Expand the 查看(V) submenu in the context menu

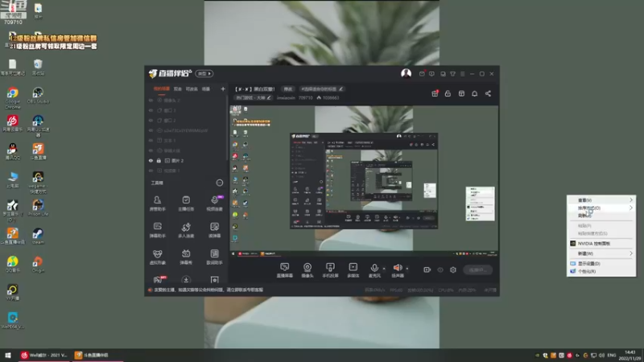[601, 200]
